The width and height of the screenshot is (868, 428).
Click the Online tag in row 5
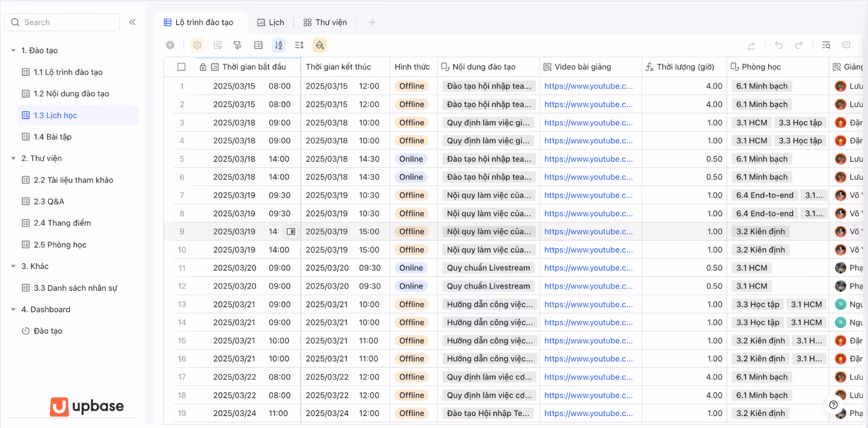click(x=411, y=159)
